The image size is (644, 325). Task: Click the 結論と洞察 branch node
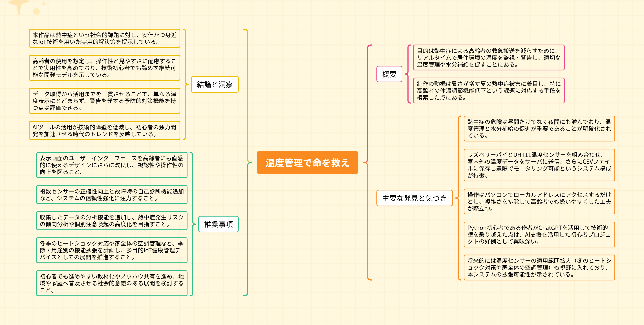click(x=215, y=84)
